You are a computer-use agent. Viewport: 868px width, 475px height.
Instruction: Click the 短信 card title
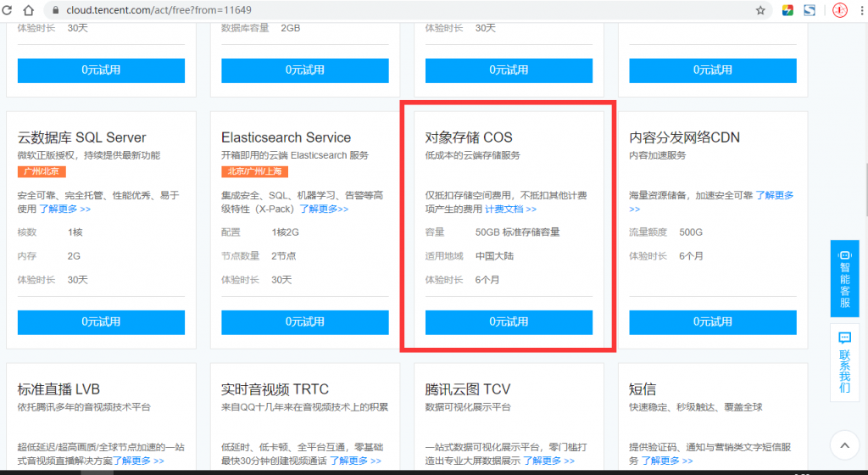(643, 389)
